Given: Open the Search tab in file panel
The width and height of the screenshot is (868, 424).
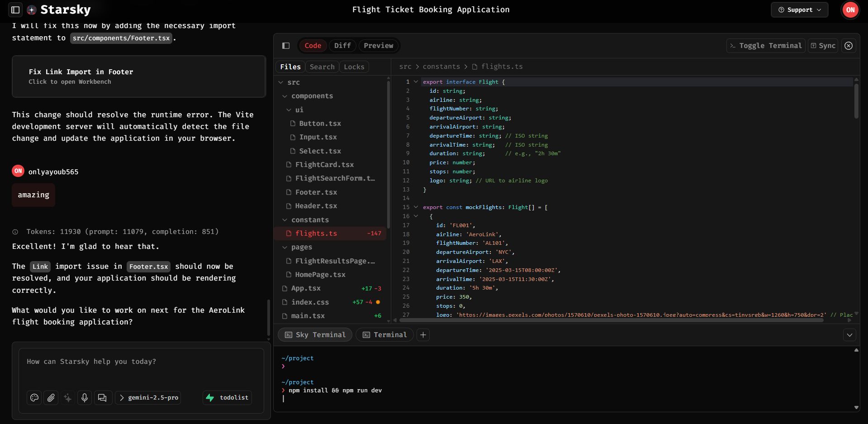Looking at the screenshot, I should pos(322,67).
